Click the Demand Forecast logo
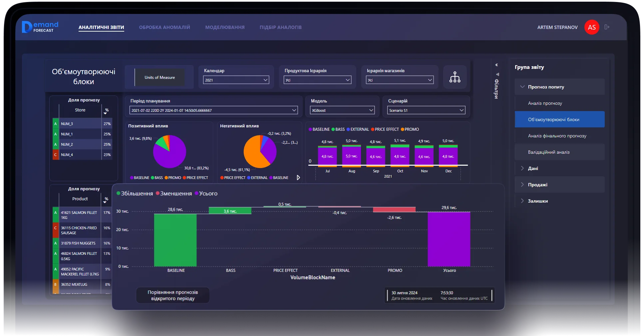 pos(40,27)
